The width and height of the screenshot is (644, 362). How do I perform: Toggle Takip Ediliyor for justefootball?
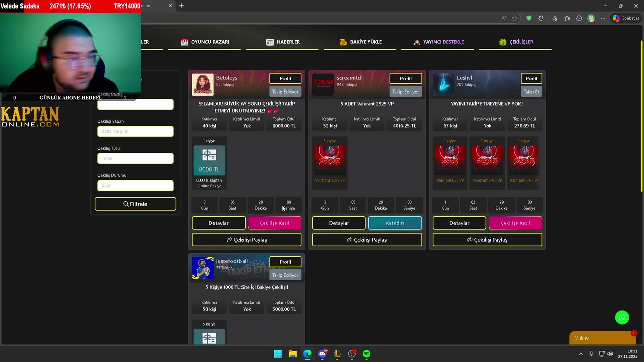(285, 275)
